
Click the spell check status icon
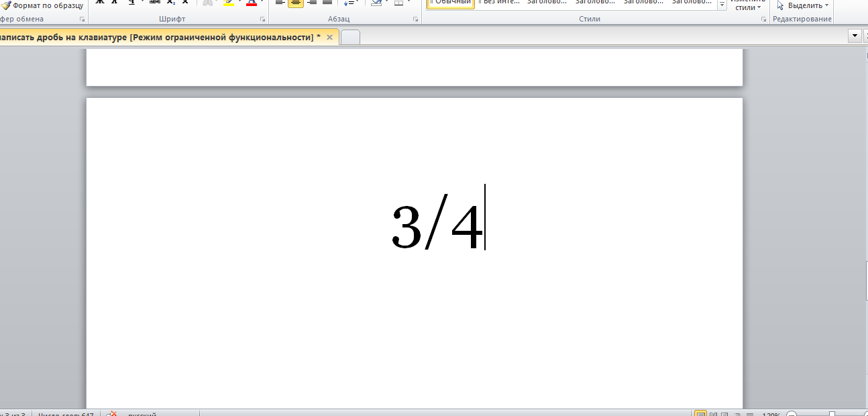pos(113,414)
